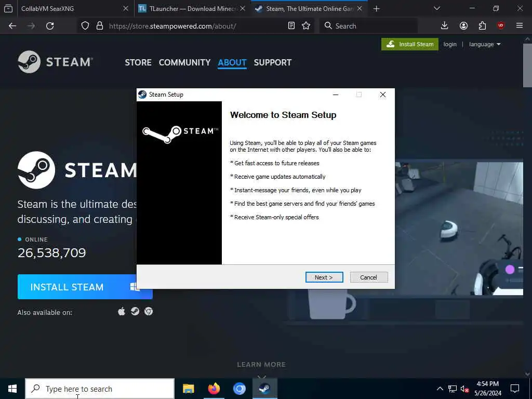The image size is (532, 399).
Task: Click the browser back arrow
Action: [12, 26]
